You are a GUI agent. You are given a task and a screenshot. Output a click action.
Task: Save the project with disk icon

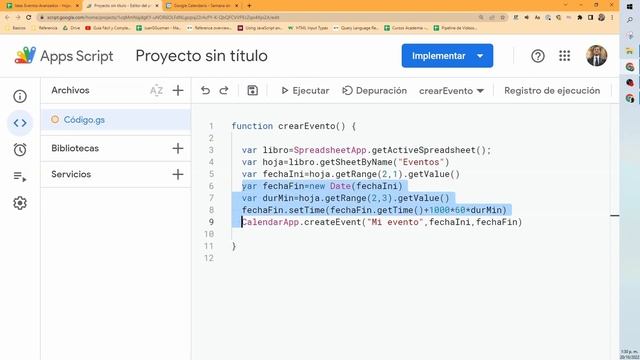pyautogui.click(x=253, y=90)
